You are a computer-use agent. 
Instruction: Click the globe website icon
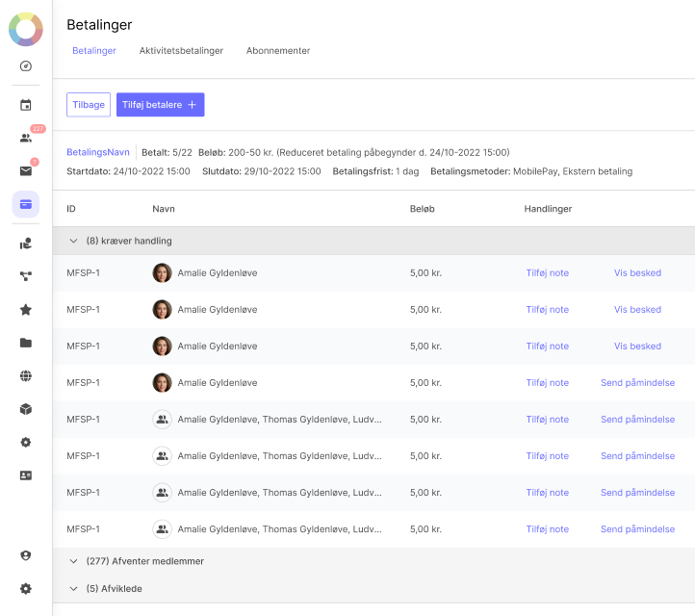point(26,376)
